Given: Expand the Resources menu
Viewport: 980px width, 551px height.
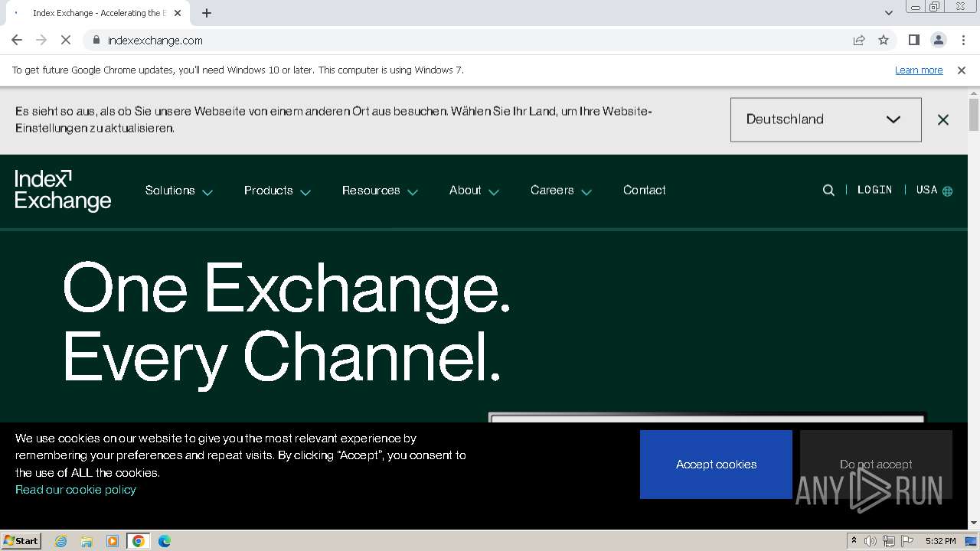Looking at the screenshot, I should point(380,191).
